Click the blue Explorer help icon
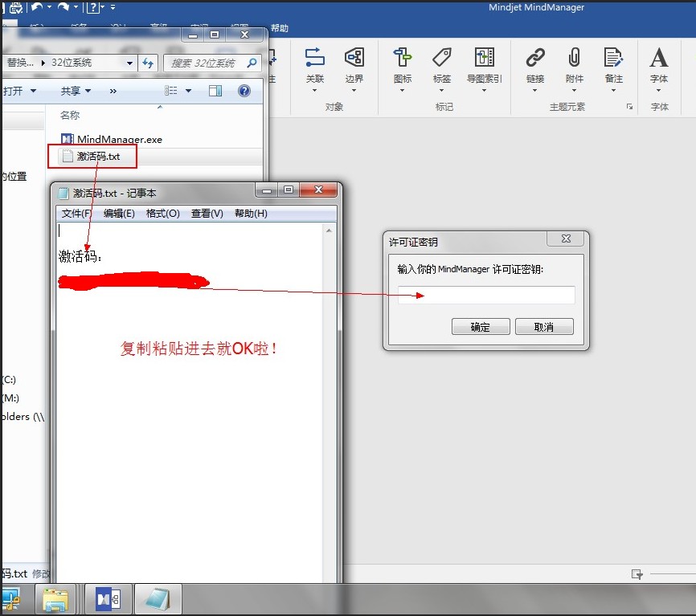The width and height of the screenshot is (696, 616). tap(244, 91)
